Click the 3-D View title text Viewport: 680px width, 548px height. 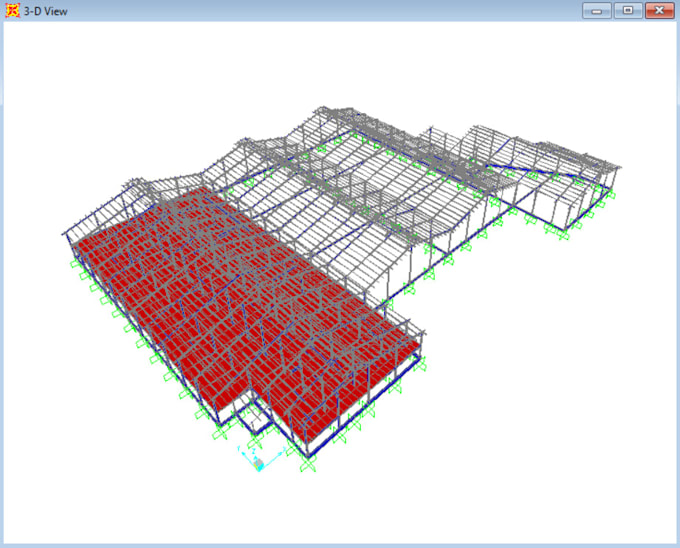[46, 12]
